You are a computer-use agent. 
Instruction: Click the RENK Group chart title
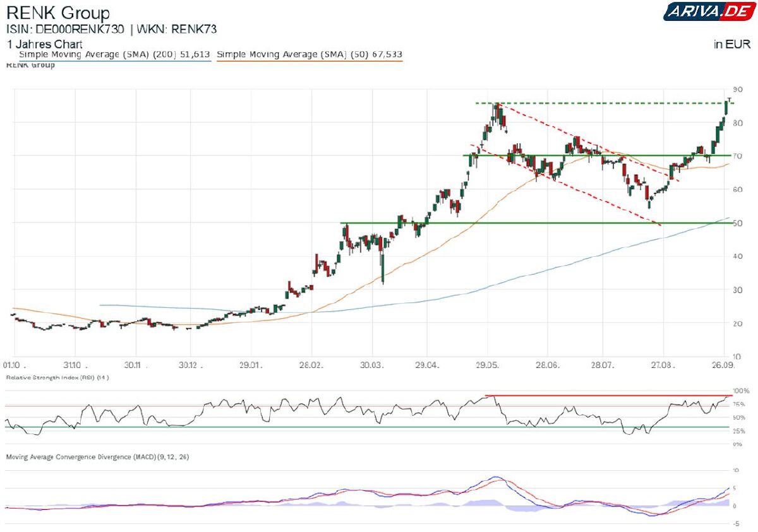click(58, 13)
